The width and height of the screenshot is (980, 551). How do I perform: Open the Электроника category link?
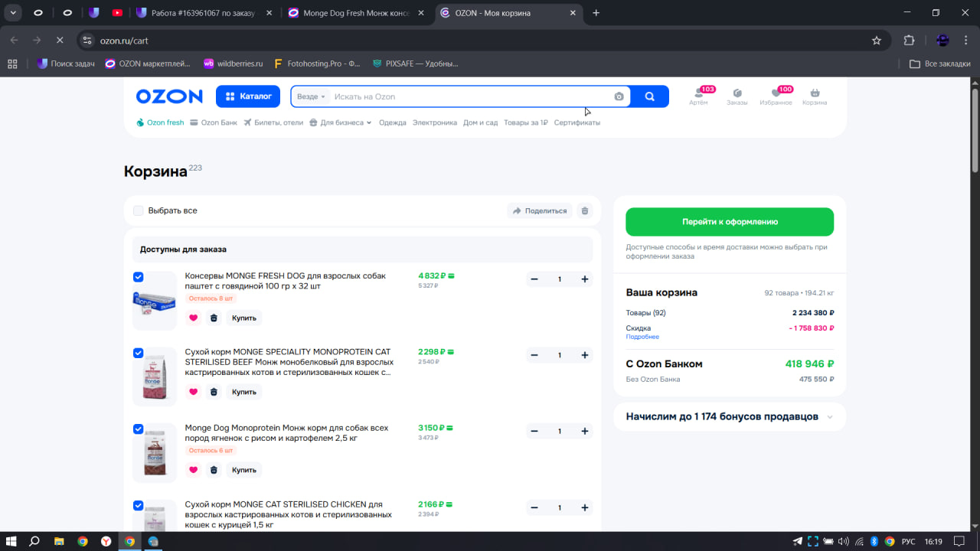click(x=434, y=122)
